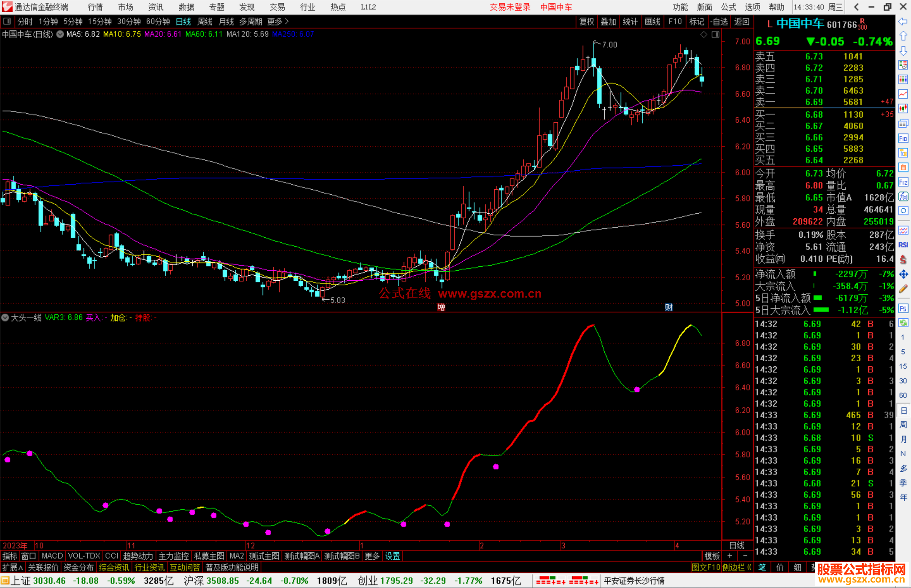Select the pencil drawing tool icon
This screenshot has height=588, width=911.
[903, 289]
